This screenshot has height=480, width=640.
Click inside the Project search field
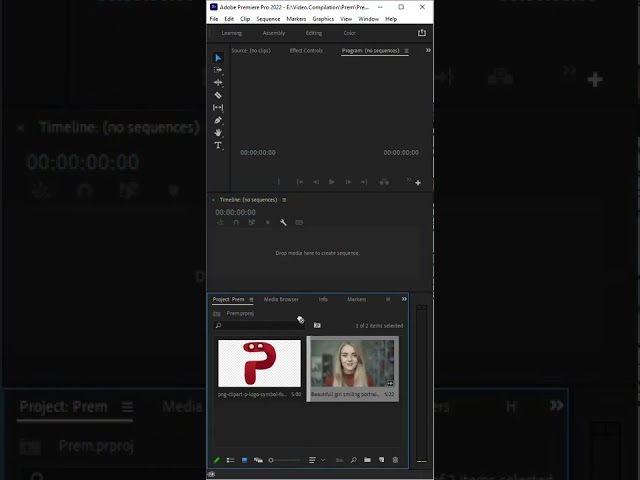click(259, 325)
